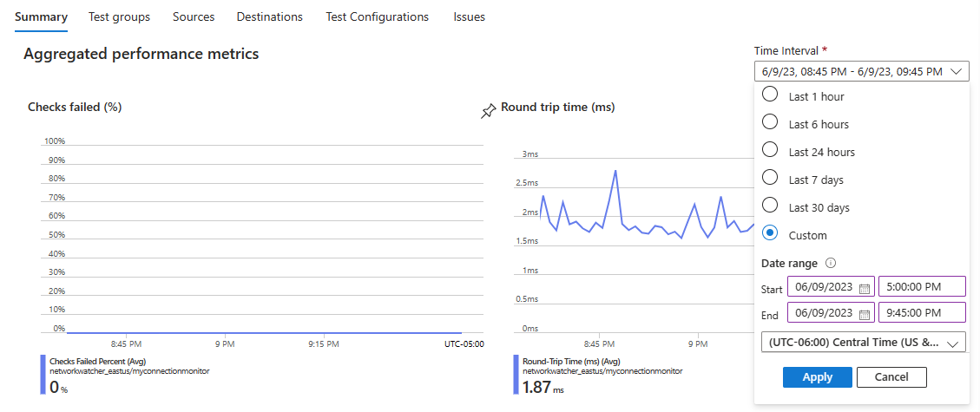Open the Central Time zone dropdown

coord(862,342)
